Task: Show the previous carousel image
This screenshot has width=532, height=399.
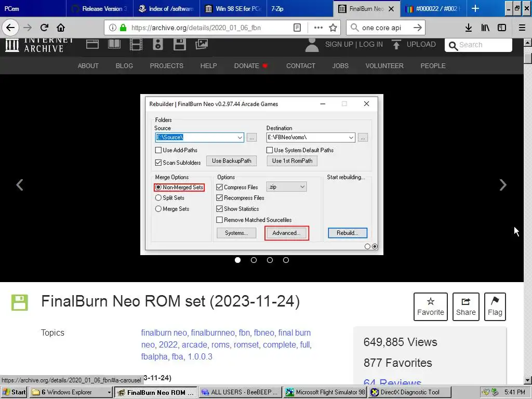Action: point(20,185)
